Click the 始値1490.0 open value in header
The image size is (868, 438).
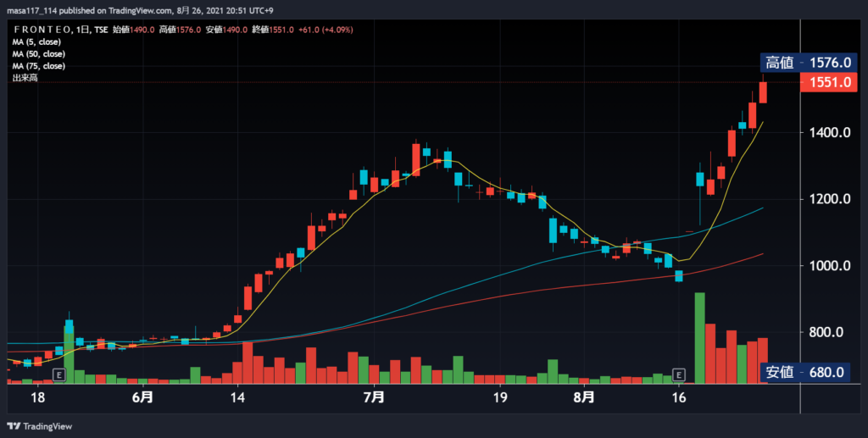pyautogui.click(x=133, y=30)
